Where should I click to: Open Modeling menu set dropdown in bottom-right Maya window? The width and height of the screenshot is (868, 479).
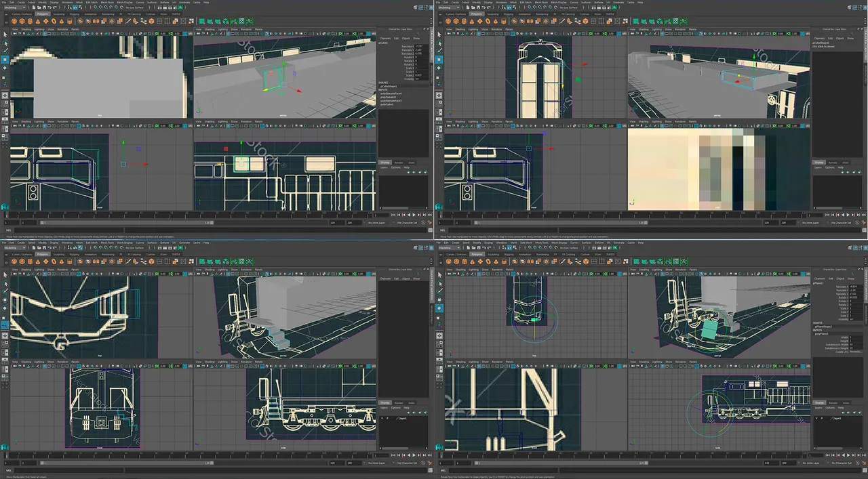tap(449, 247)
